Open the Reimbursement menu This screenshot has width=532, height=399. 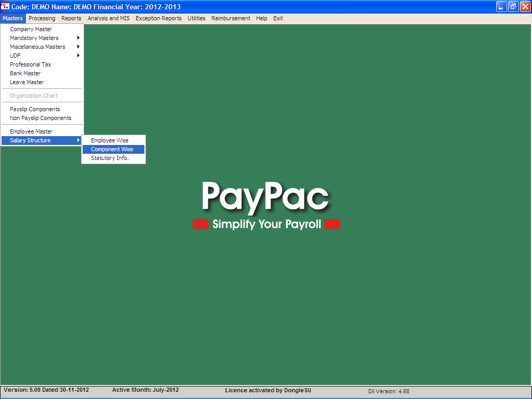pyautogui.click(x=231, y=18)
